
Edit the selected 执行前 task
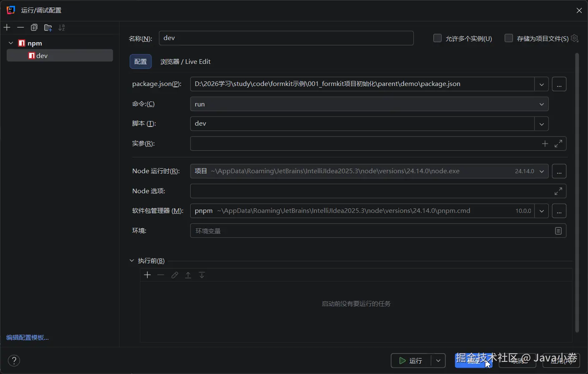click(175, 275)
